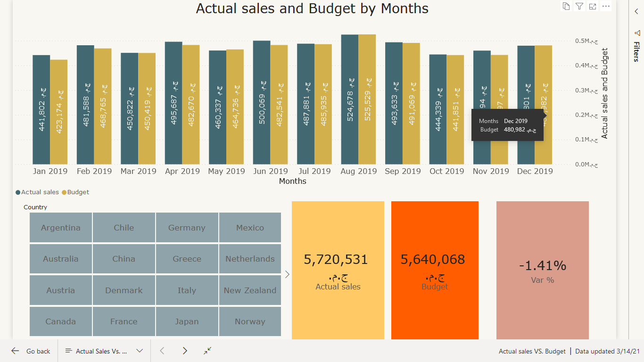
Task: Open the Actual Sales Vs. page dropdown
Action: point(104,351)
